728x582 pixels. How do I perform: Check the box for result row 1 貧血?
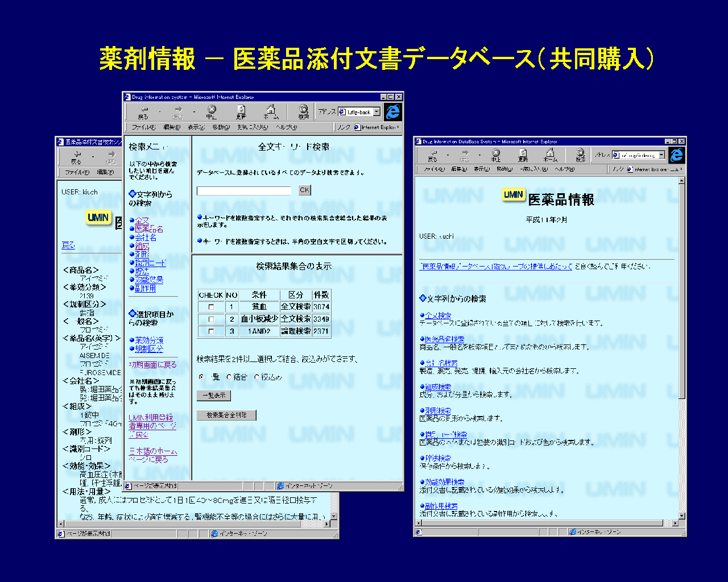pyautogui.click(x=212, y=307)
